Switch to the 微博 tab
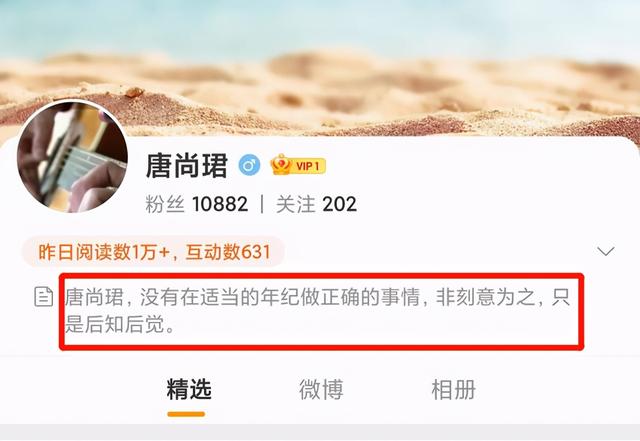 click(321, 389)
